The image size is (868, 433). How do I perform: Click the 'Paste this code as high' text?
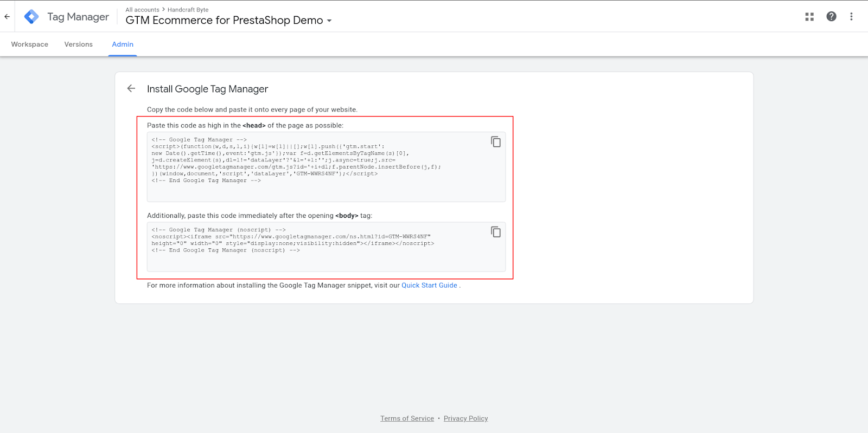[x=245, y=125]
